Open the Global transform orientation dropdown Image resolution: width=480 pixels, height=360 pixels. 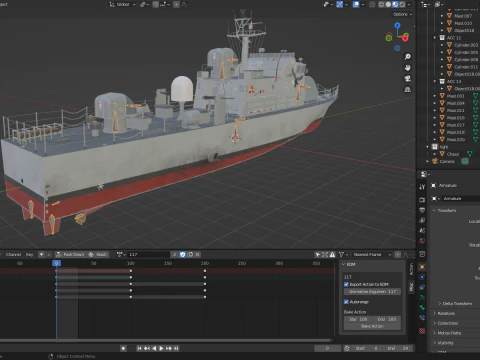click(x=123, y=4)
